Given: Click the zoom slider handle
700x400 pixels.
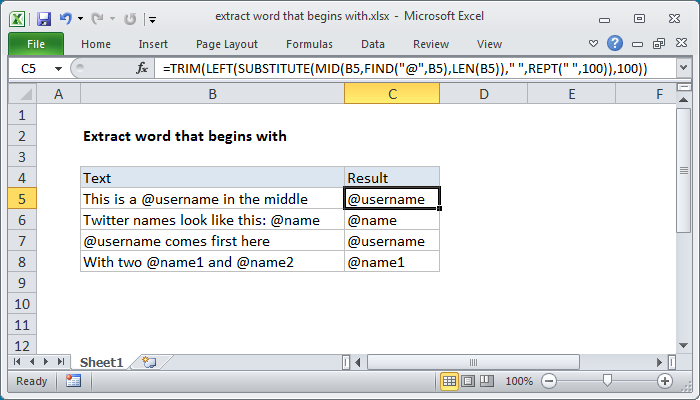Looking at the screenshot, I should point(607,381).
